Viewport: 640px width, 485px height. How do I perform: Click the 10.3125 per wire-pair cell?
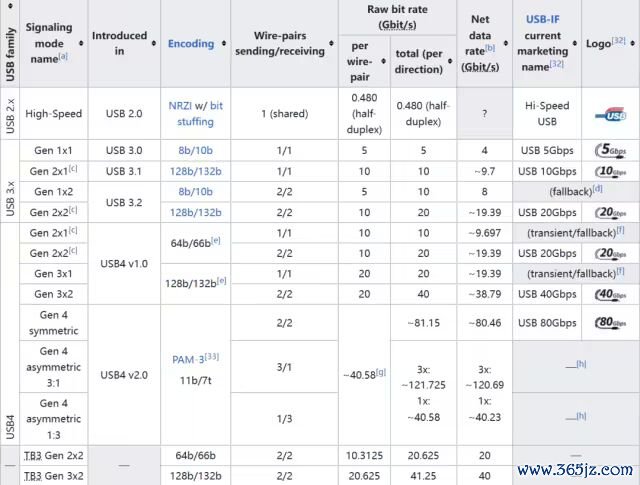coord(364,456)
